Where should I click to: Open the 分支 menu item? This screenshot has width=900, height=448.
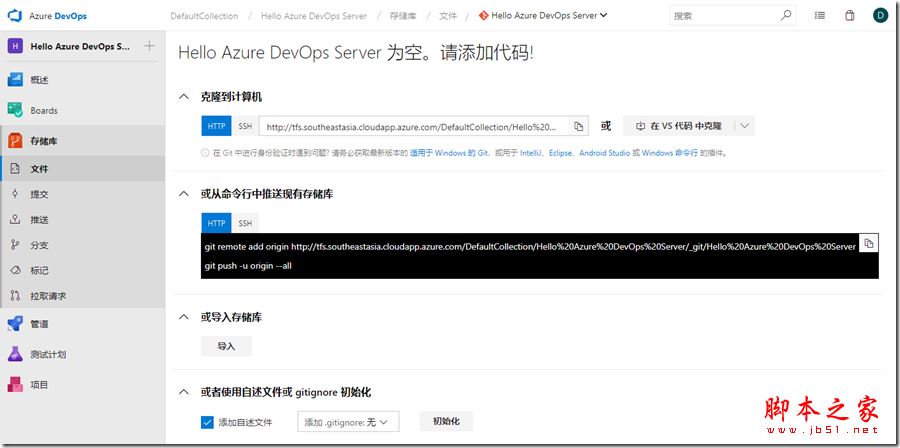(x=83, y=246)
